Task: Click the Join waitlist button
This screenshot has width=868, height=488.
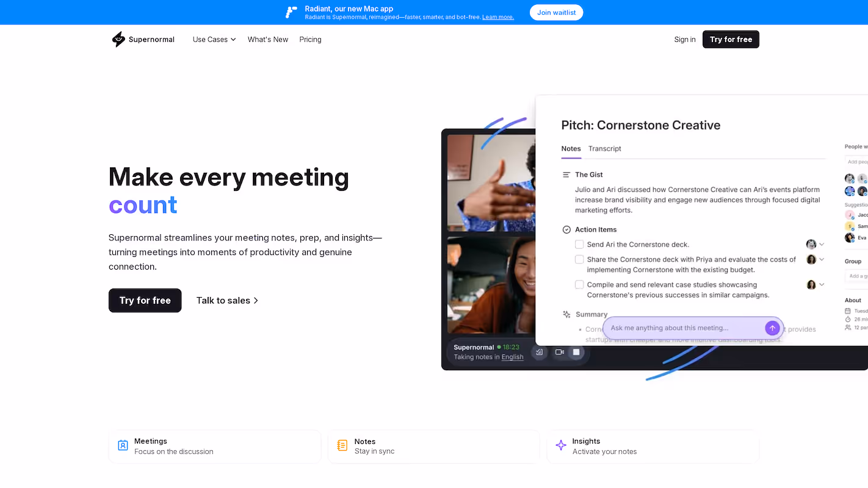Action: [557, 12]
